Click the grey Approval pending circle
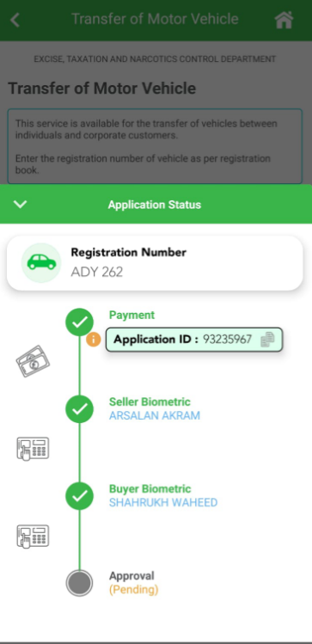 [x=80, y=583]
